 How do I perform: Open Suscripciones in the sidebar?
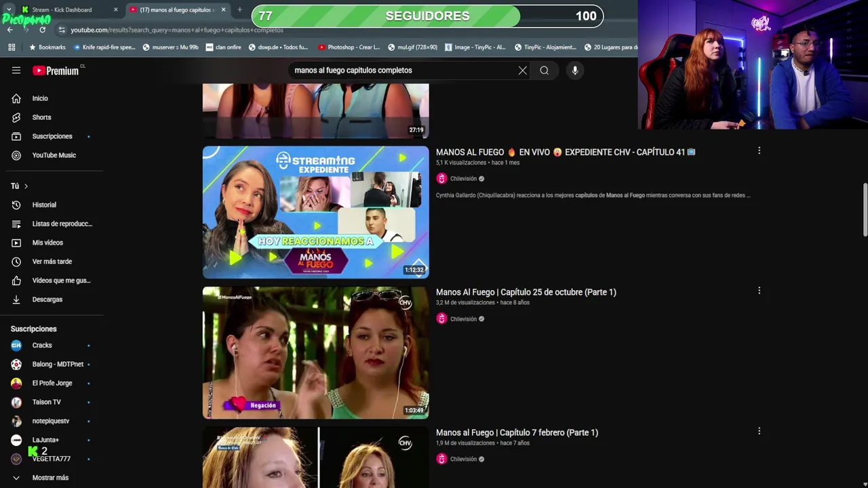(x=52, y=136)
